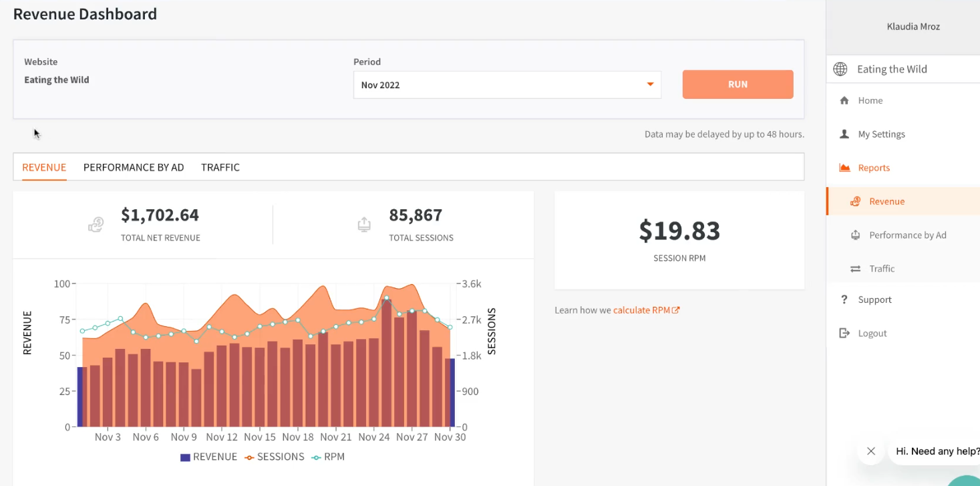The height and width of the screenshot is (486, 980).
Task: Click the Reports chart icon
Action: point(844,168)
